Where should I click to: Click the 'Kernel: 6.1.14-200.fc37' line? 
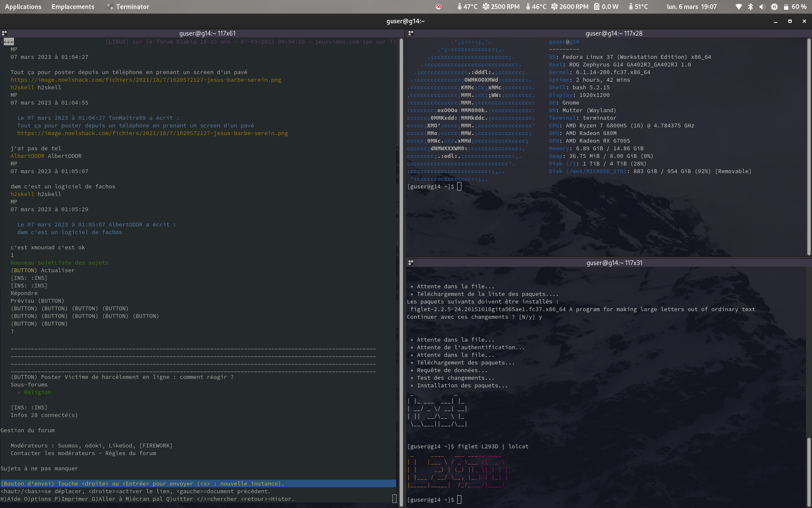pyautogui.click(x=600, y=72)
